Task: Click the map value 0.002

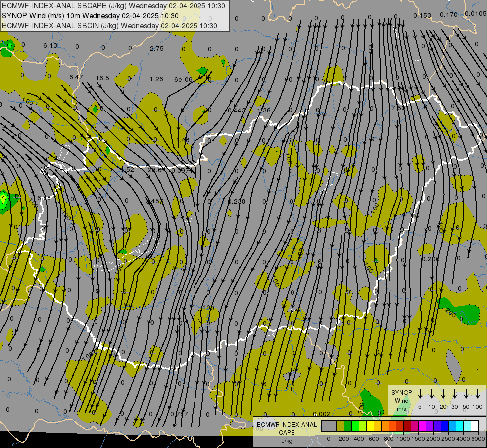Action: pos(322,414)
